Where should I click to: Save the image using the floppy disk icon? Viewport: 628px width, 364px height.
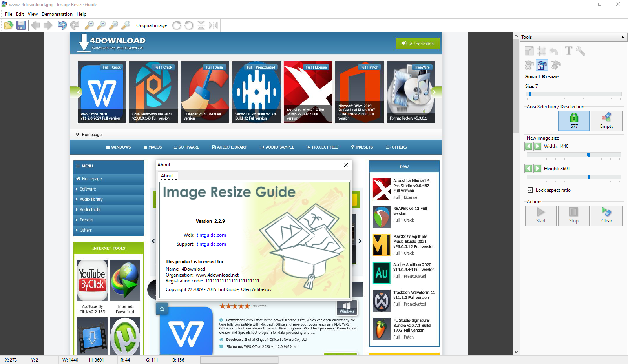click(x=21, y=25)
